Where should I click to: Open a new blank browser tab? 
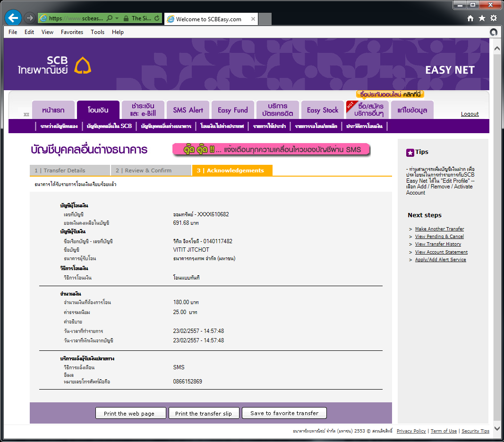click(x=265, y=19)
